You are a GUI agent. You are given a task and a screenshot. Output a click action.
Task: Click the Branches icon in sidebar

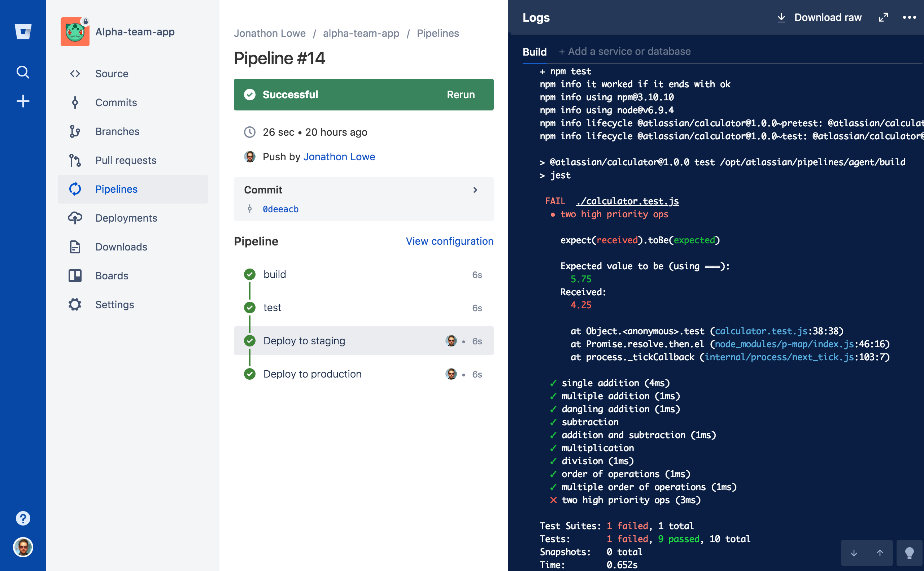[x=75, y=131]
